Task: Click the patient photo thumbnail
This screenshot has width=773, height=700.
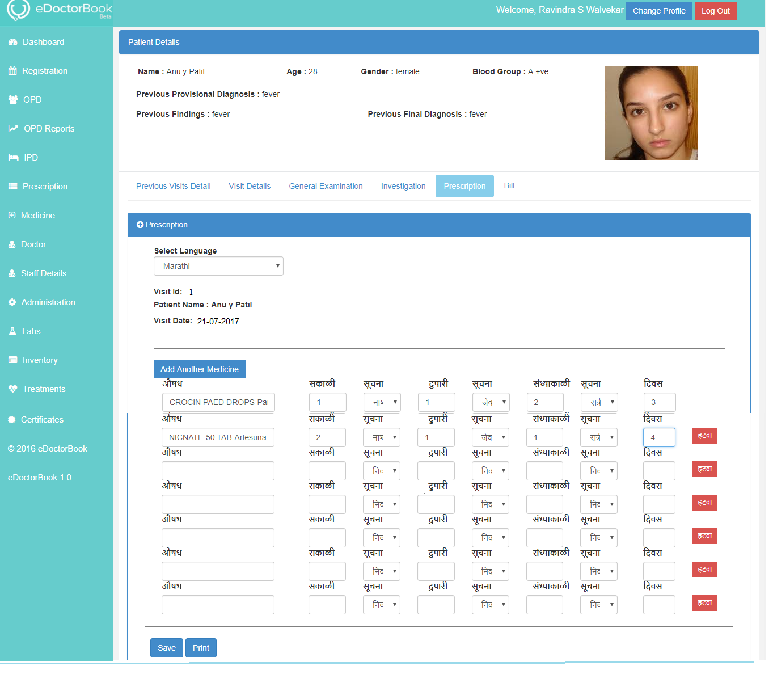Action: (x=650, y=113)
